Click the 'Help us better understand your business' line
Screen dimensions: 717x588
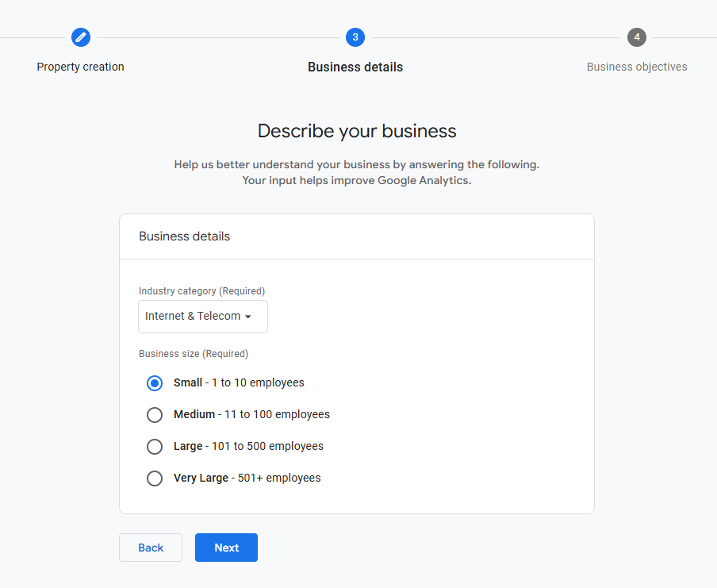[357, 165]
